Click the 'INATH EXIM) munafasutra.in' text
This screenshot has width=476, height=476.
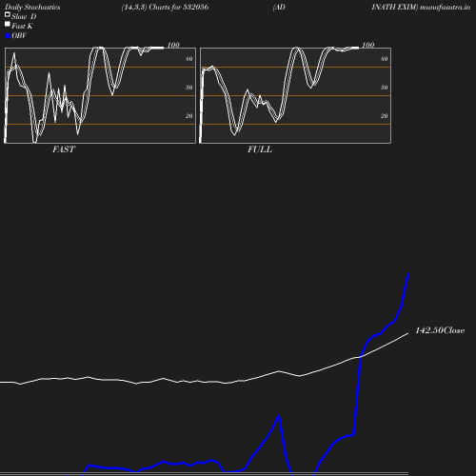tap(421, 7)
